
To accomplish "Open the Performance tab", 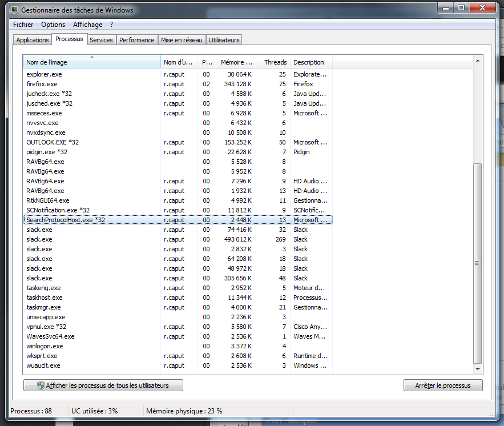I will 137,40.
